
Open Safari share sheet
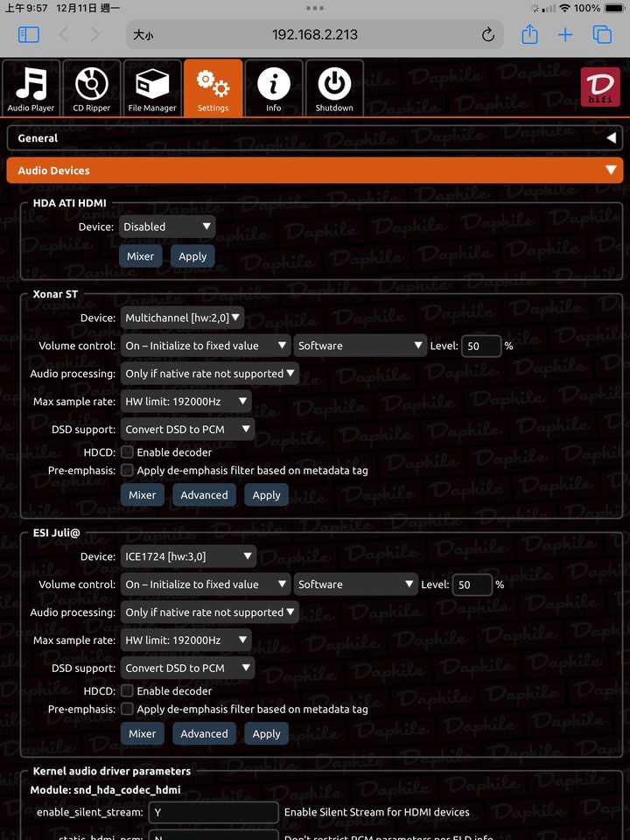(x=529, y=34)
